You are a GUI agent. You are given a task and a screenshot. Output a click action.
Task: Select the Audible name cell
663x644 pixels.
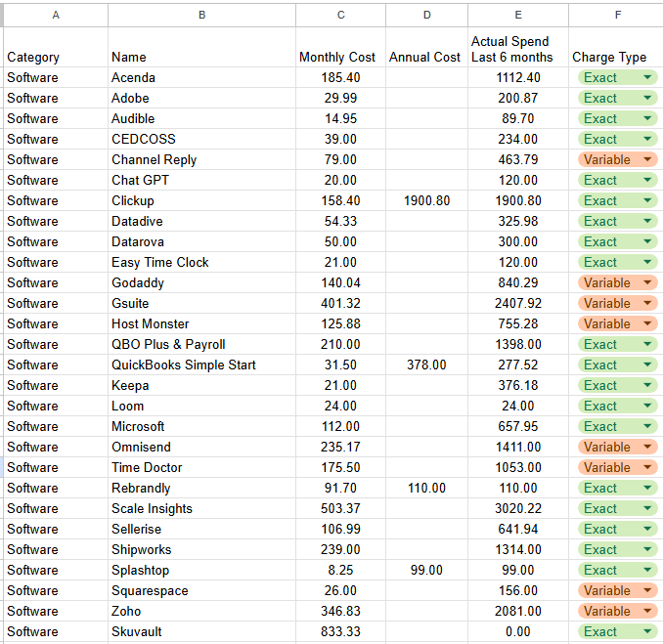202,119
